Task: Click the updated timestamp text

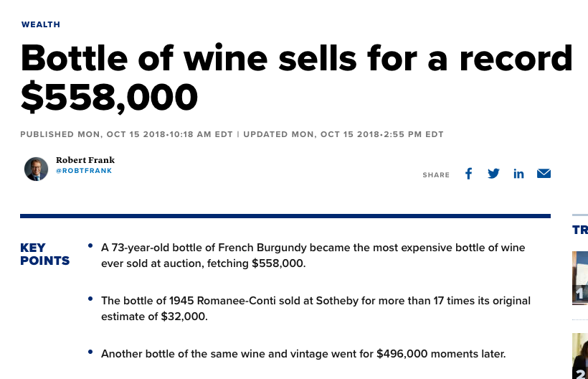Action: click(x=343, y=134)
